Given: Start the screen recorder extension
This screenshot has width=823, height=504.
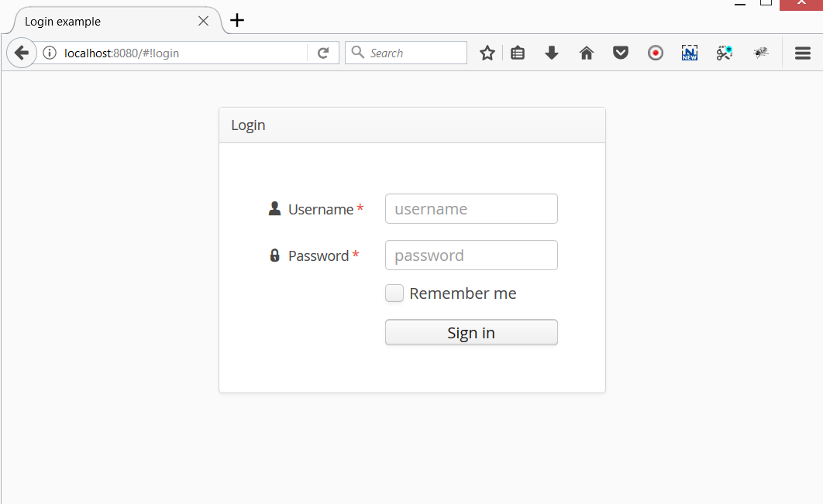Looking at the screenshot, I should (656, 53).
